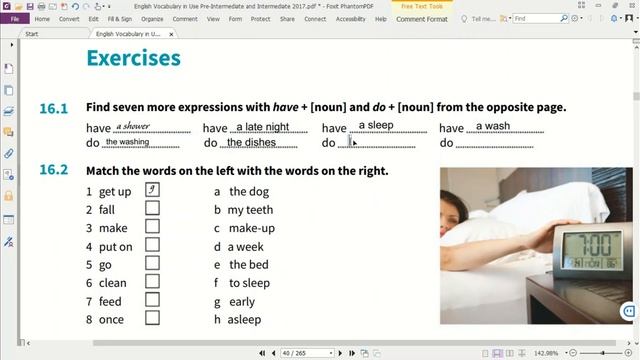This screenshot has height=360, width=640.
Task: Open the Attachments paperclip panel
Action: click(x=9, y=153)
